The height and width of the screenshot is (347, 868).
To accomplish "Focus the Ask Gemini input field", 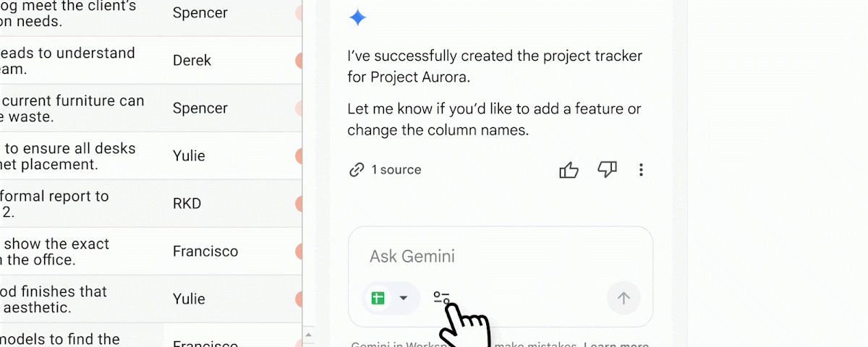I will coord(501,257).
